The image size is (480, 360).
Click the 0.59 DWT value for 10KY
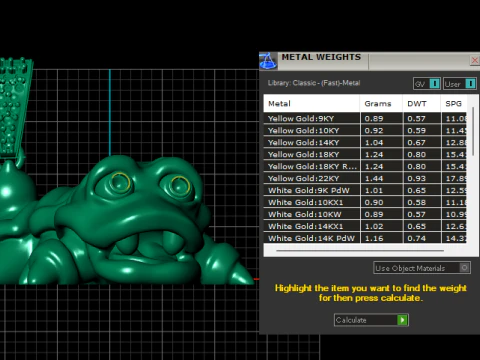417,131
